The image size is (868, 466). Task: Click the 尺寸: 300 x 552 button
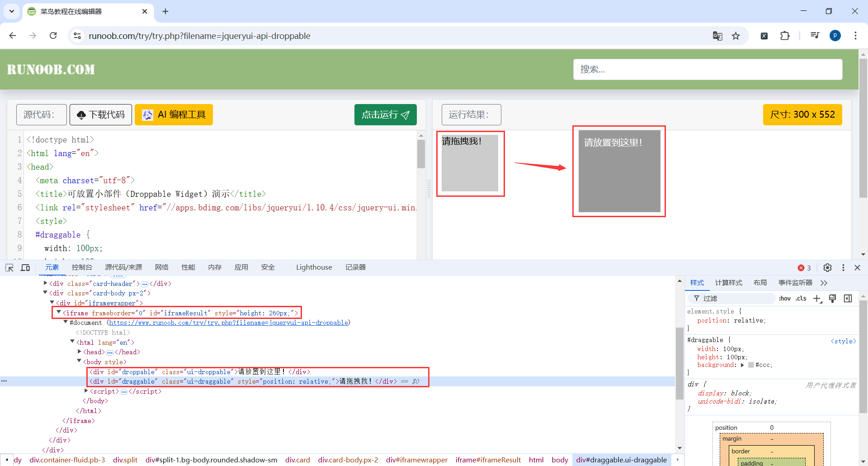click(802, 114)
